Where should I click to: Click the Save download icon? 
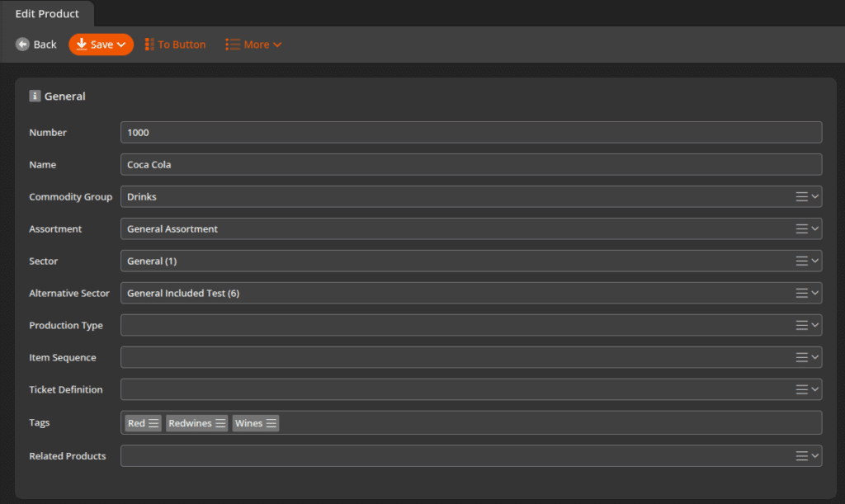coord(82,45)
